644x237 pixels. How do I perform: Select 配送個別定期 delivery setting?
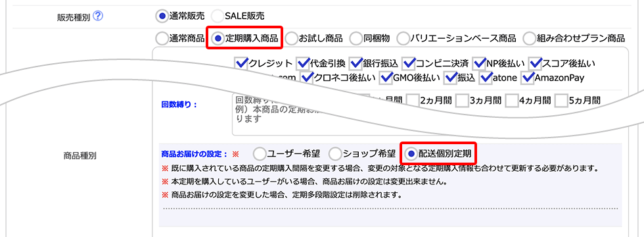(410, 154)
